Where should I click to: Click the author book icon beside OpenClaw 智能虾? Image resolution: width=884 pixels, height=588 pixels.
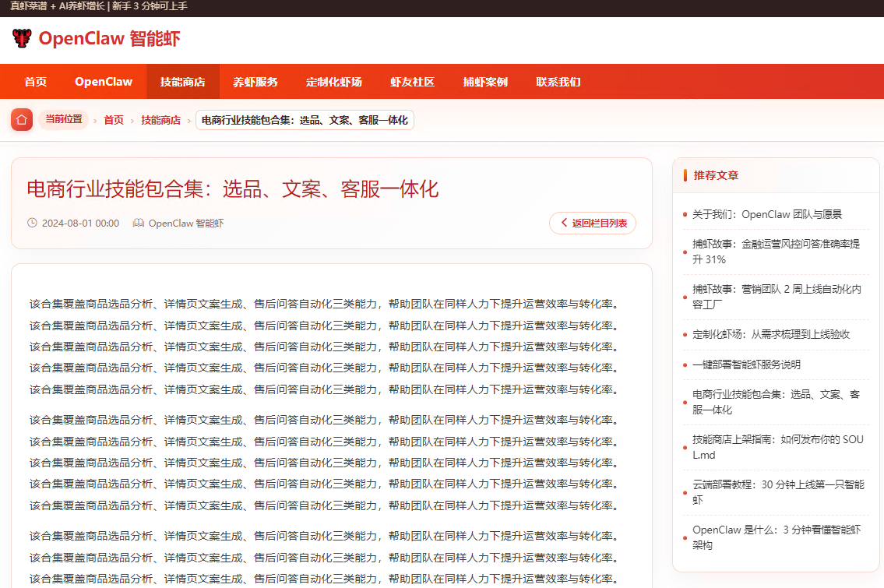[139, 223]
